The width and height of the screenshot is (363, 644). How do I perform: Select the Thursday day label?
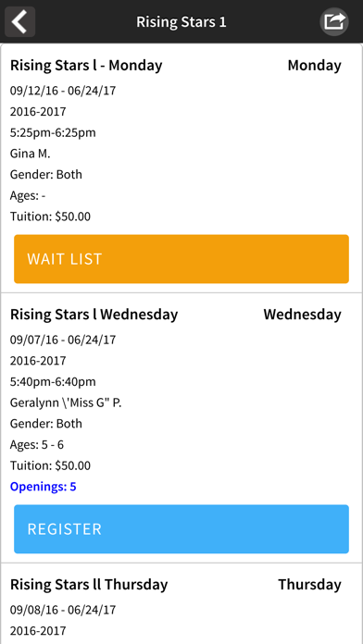coord(309,585)
